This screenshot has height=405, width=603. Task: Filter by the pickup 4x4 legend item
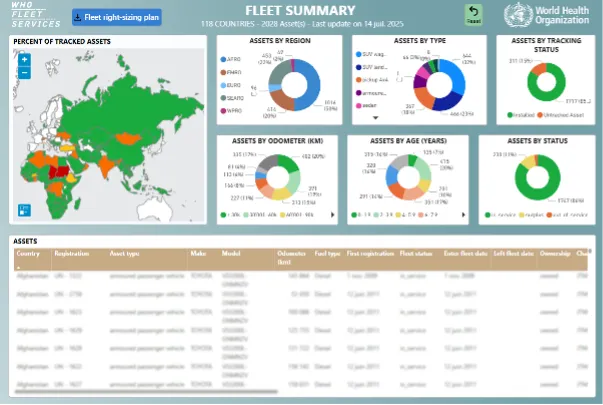372,80
